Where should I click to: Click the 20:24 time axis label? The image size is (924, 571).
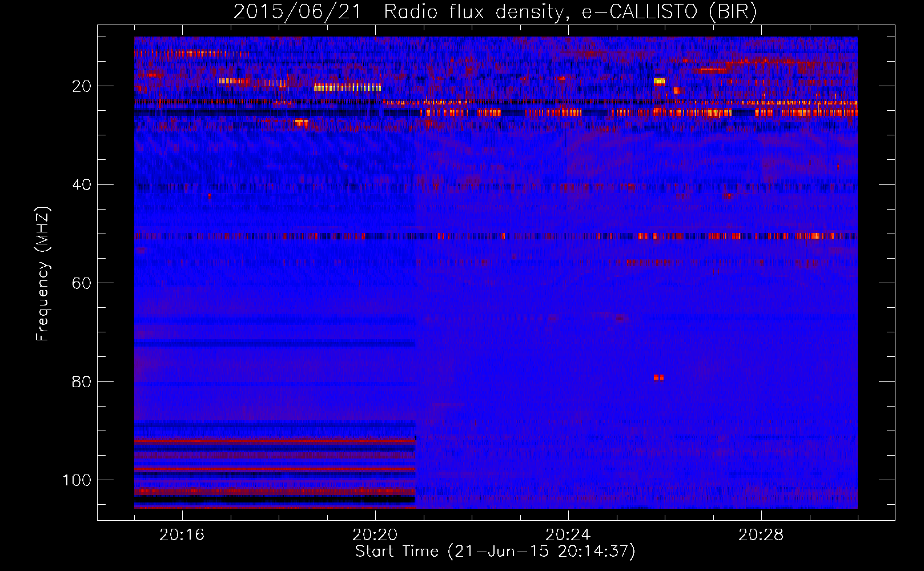(x=568, y=535)
